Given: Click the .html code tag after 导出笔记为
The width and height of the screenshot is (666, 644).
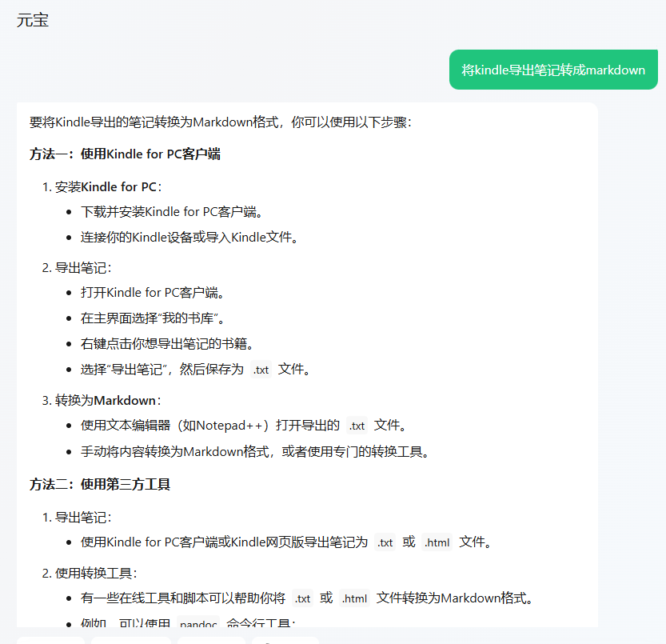Looking at the screenshot, I should 437,542.
